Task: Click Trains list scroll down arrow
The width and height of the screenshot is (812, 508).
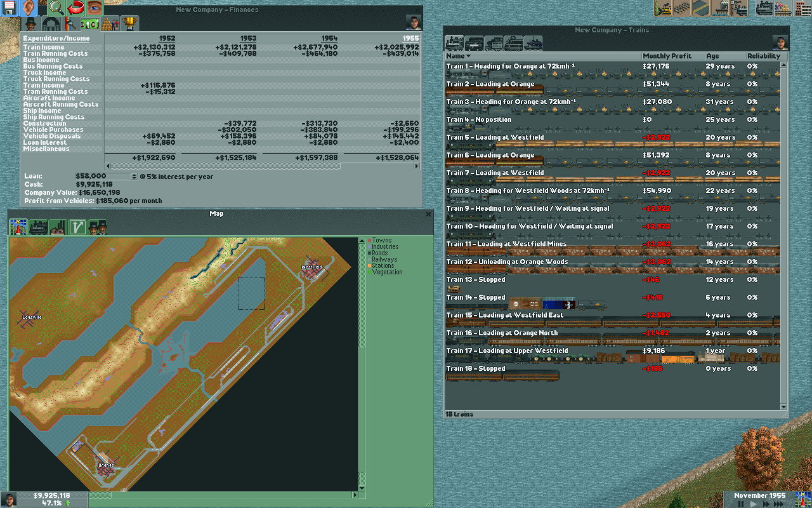Action: coord(784,406)
